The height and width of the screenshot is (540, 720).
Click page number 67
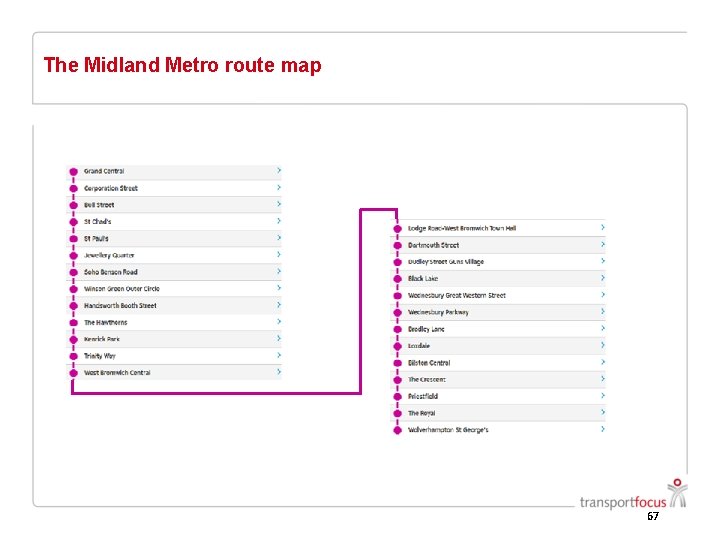tap(653, 516)
